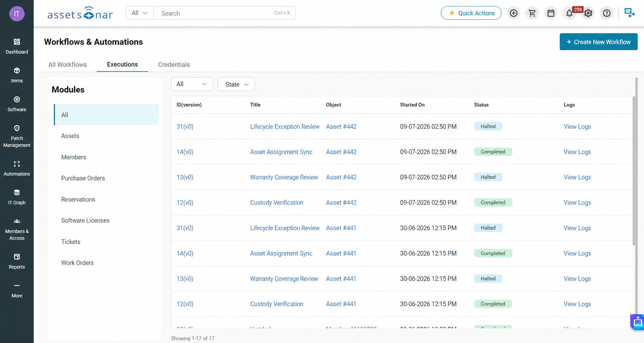The height and width of the screenshot is (343, 644).
Task: Click the ID(version) column header
Action: [x=189, y=105]
